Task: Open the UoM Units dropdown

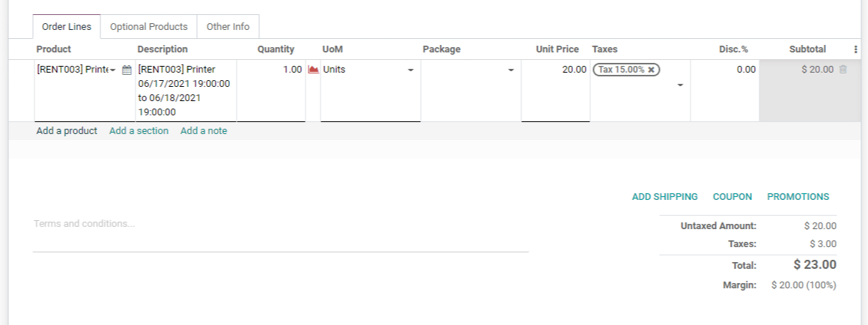Action: click(410, 70)
